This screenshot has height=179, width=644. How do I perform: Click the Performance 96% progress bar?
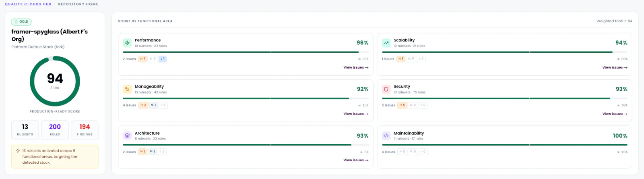246,52
